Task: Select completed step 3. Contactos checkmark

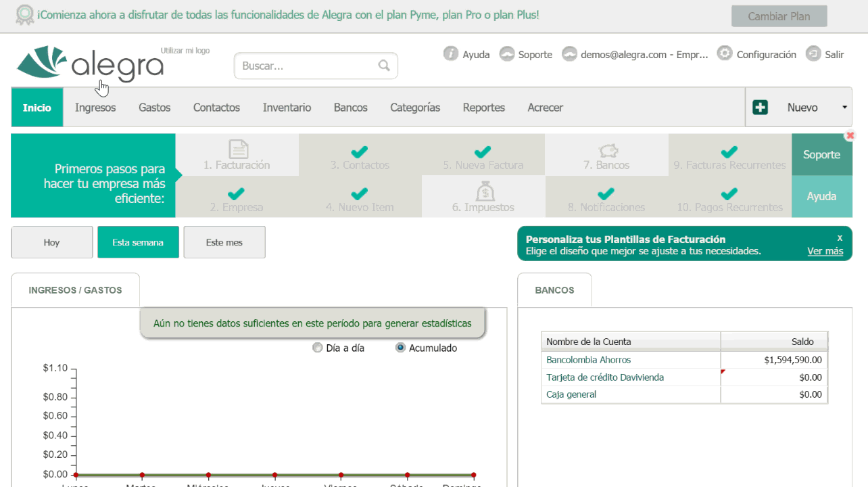Action: (360, 152)
